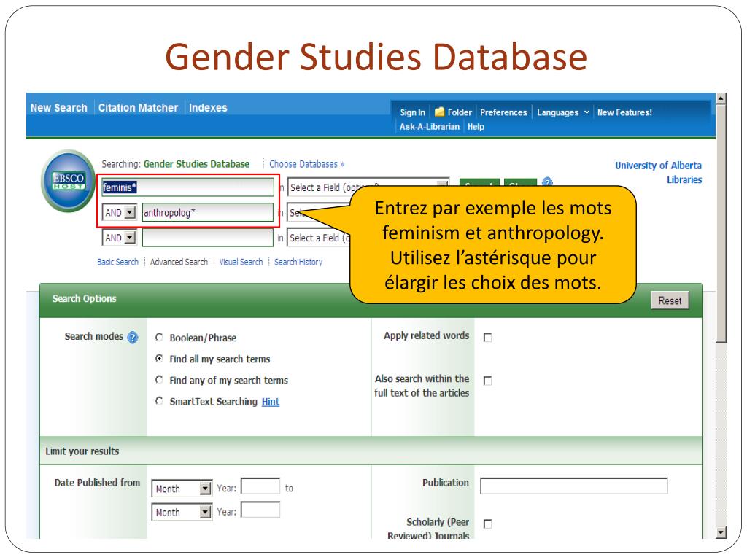Image resolution: width=747 pixels, height=560 pixels.
Task: Click the Publication text field
Action: [x=574, y=486]
